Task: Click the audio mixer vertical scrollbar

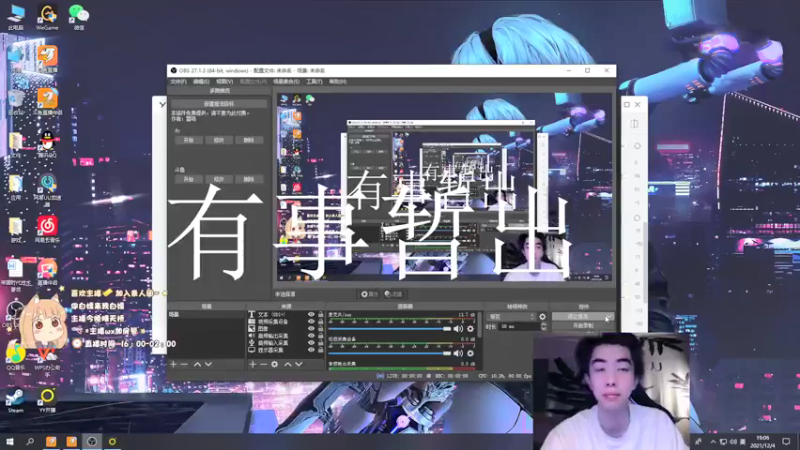Action: (x=479, y=326)
